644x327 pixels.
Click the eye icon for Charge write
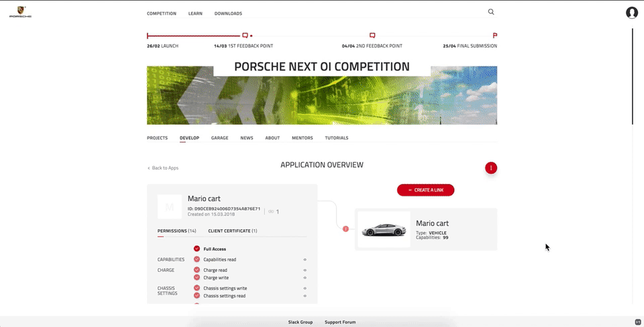305,278
